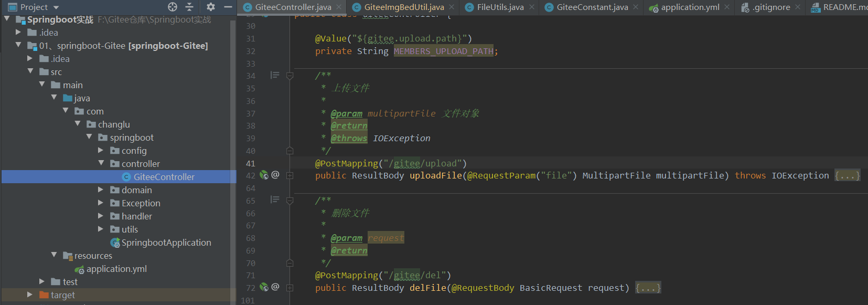Open the Project view dropdown
The image size is (868, 305).
(56, 7)
